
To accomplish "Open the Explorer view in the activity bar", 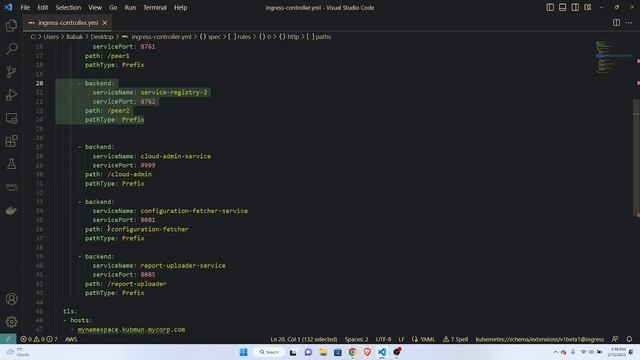I will (11, 26).
